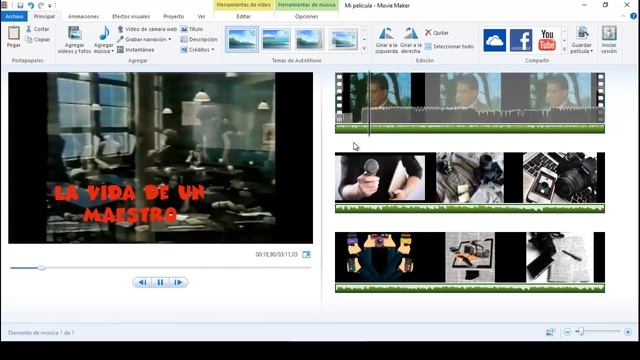
Task: Click the Save icon in quick access bar
Action: pos(20,5)
